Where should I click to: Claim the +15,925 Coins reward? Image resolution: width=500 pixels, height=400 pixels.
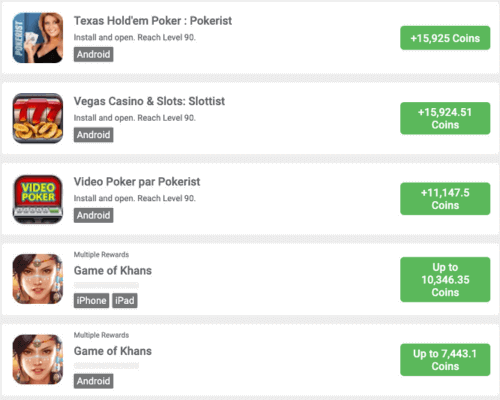[445, 38]
